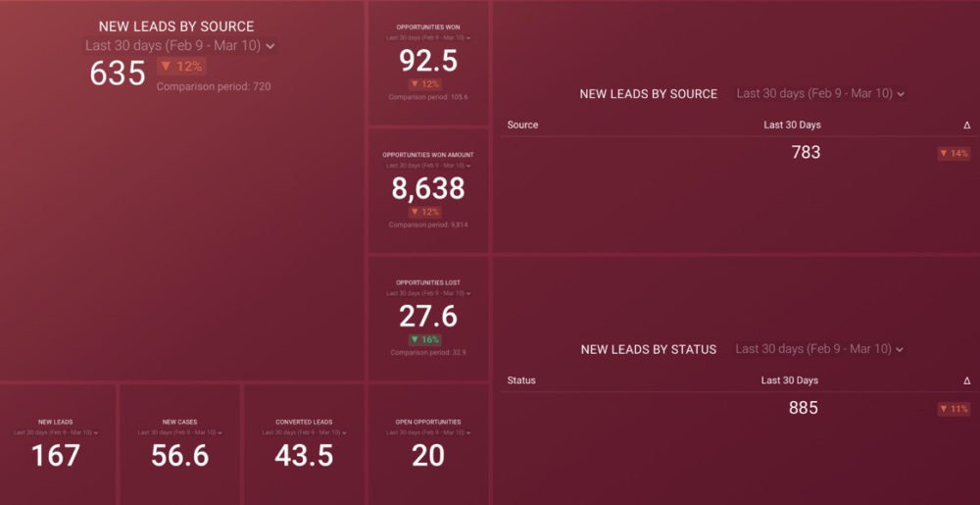Click the 12% decrease badge beside 635
980x505 pixels.
pyautogui.click(x=181, y=67)
